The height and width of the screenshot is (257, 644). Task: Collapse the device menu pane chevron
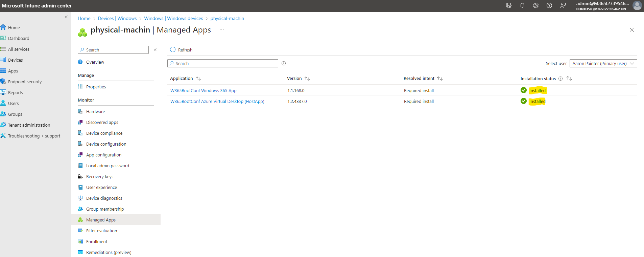coord(155,50)
